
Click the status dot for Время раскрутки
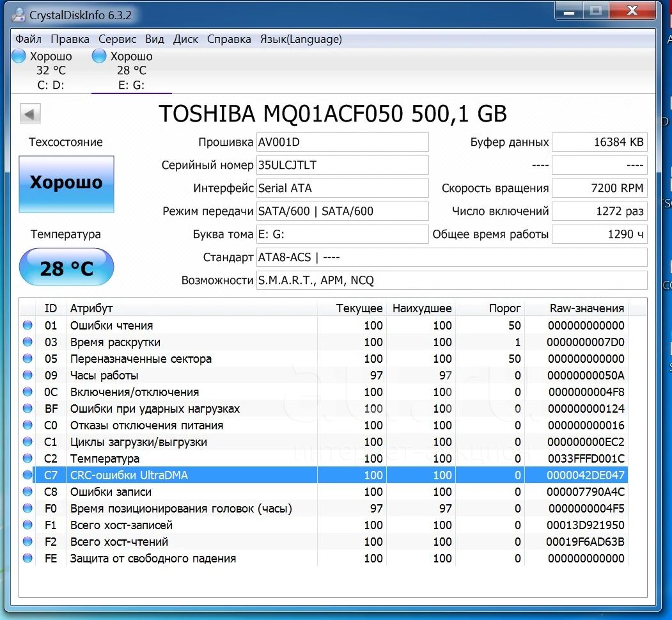pyautogui.click(x=28, y=342)
